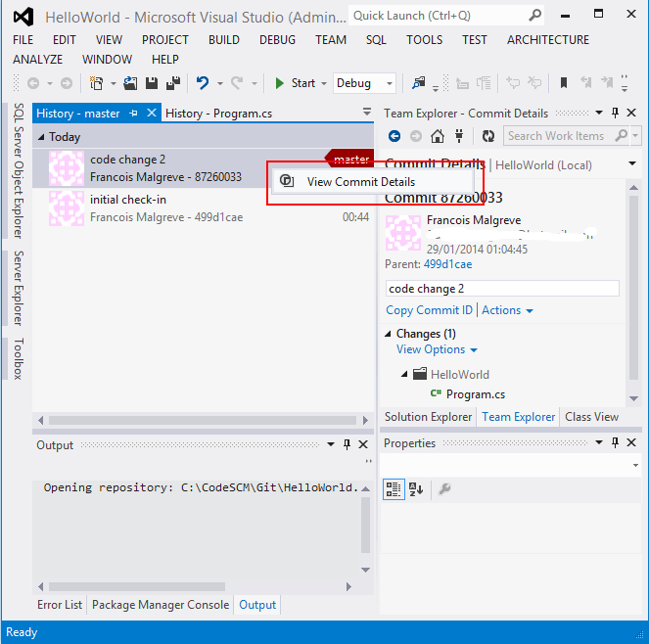Close the History - master tab
The height and width of the screenshot is (644, 649).
(152, 113)
